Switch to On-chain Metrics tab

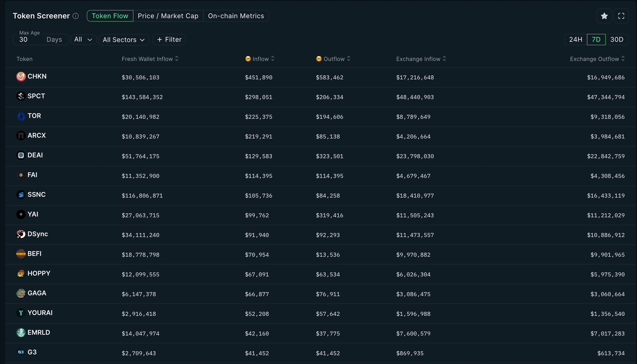236,16
